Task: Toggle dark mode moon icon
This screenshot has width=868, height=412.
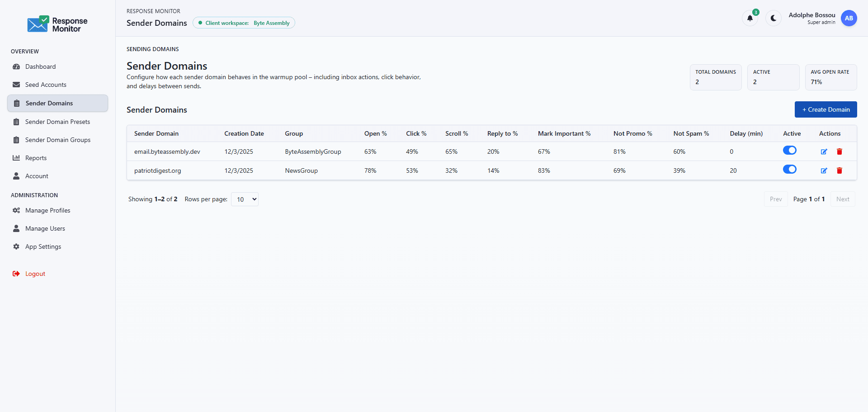Action: coord(774,18)
